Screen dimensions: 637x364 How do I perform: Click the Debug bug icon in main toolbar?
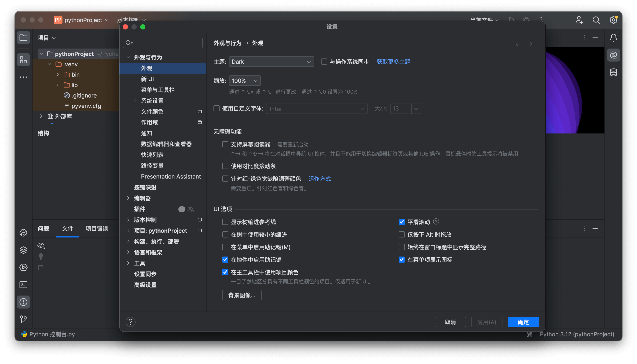pos(526,19)
